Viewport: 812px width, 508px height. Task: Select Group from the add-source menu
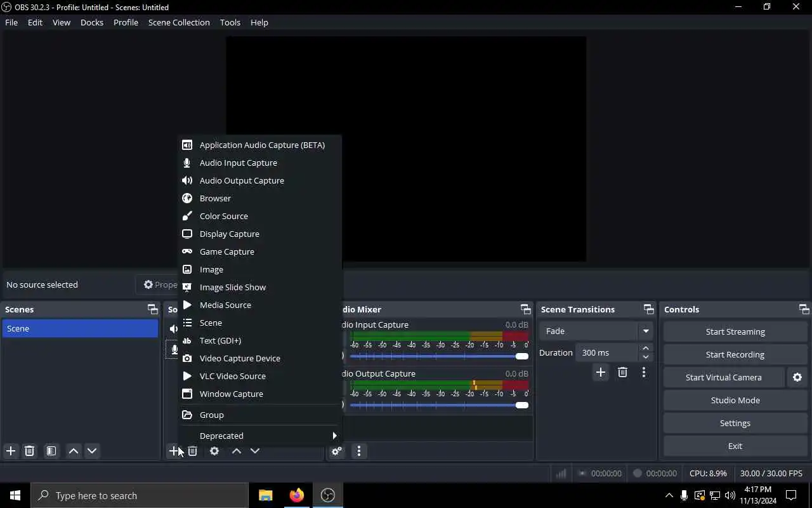tap(259, 415)
